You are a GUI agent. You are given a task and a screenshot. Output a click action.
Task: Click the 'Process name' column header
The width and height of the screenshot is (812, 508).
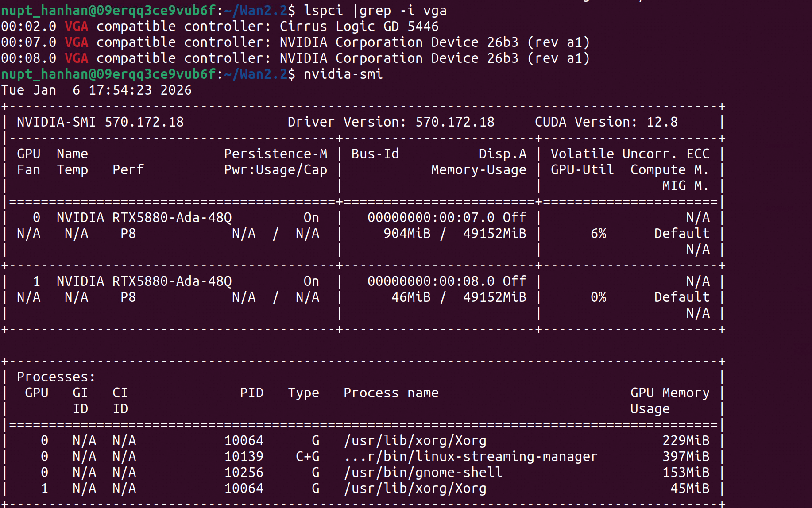click(391, 393)
